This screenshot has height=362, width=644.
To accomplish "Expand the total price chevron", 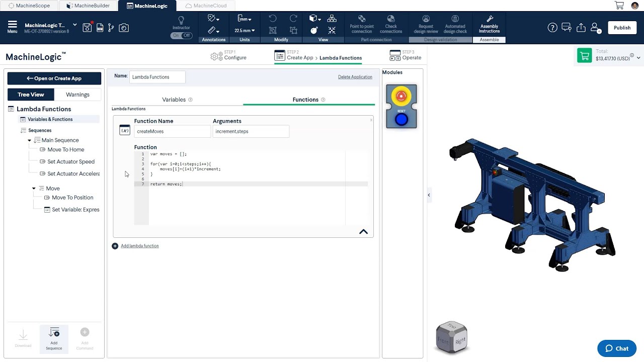I will [x=639, y=58].
